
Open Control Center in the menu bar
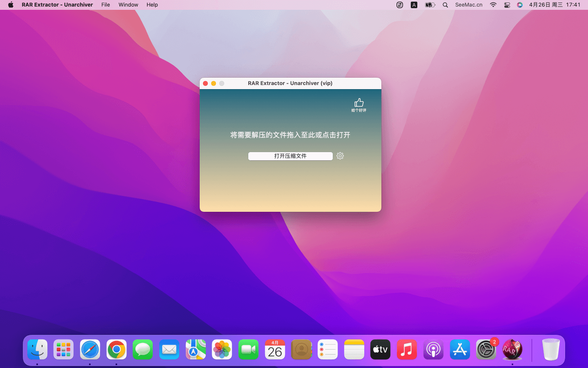pyautogui.click(x=507, y=5)
